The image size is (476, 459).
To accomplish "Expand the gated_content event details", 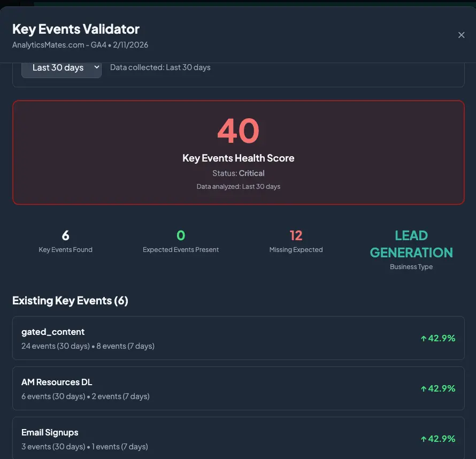I will pos(238,338).
